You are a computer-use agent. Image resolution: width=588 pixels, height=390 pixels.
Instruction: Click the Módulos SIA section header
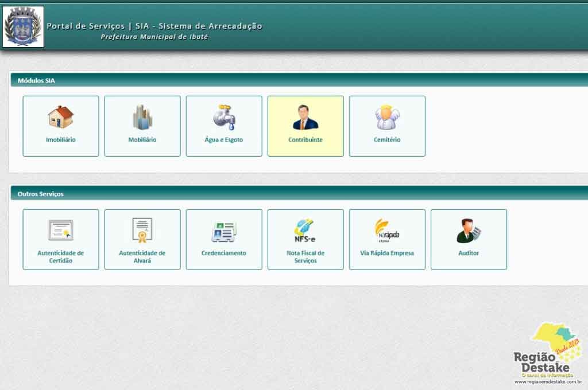[36, 81]
